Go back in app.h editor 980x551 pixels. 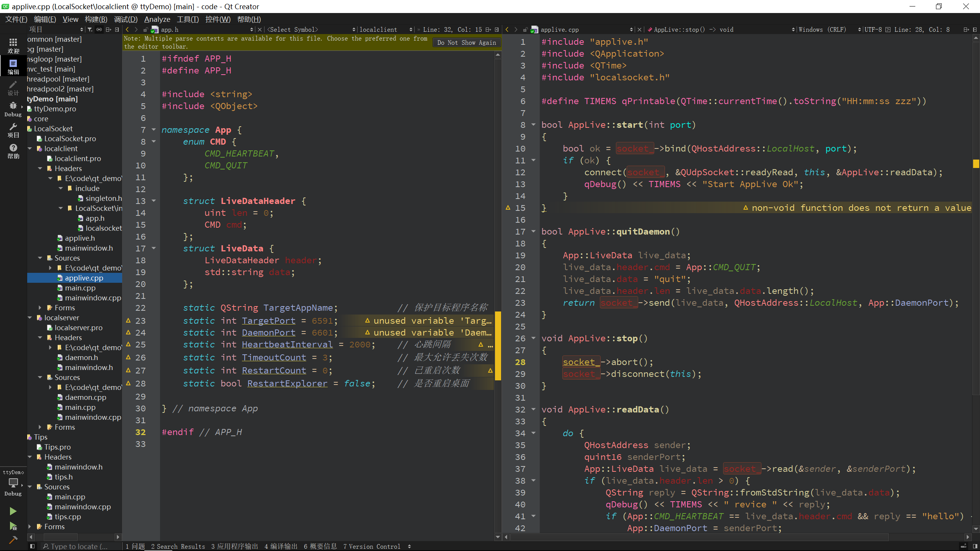point(127,29)
